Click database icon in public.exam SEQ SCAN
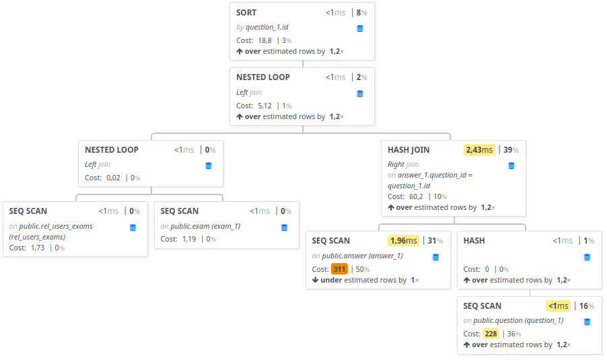The width and height of the screenshot is (607, 364). click(x=284, y=227)
